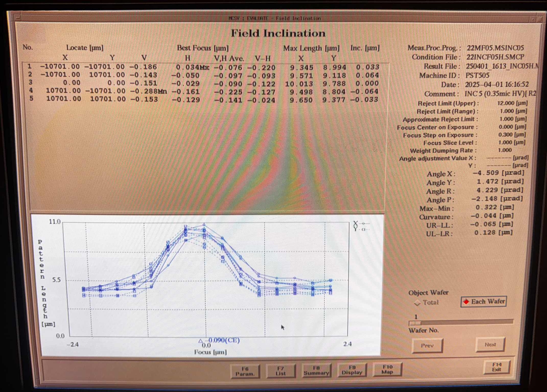Go to previous wafer with Prev
This screenshot has height=392, width=547.
[x=427, y=346]
